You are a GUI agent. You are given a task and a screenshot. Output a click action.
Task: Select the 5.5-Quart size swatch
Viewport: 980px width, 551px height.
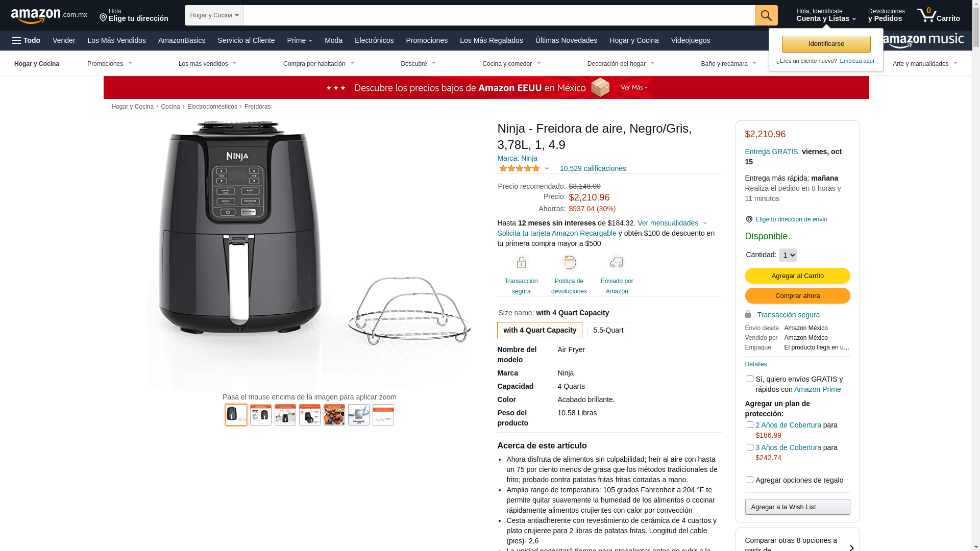tap(608, 330)
